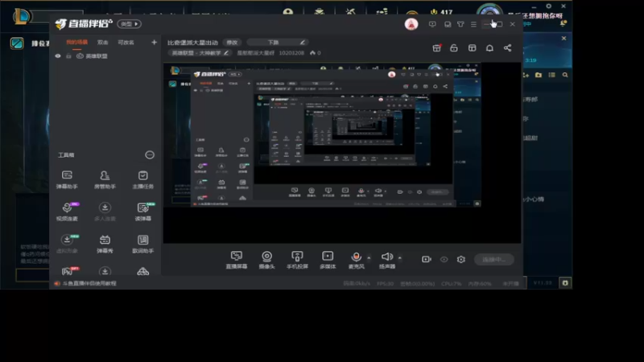This screenshot has width=644, height=362.
Task: Switch to the 双击 scene tab
Action: (x=102, y=43)
